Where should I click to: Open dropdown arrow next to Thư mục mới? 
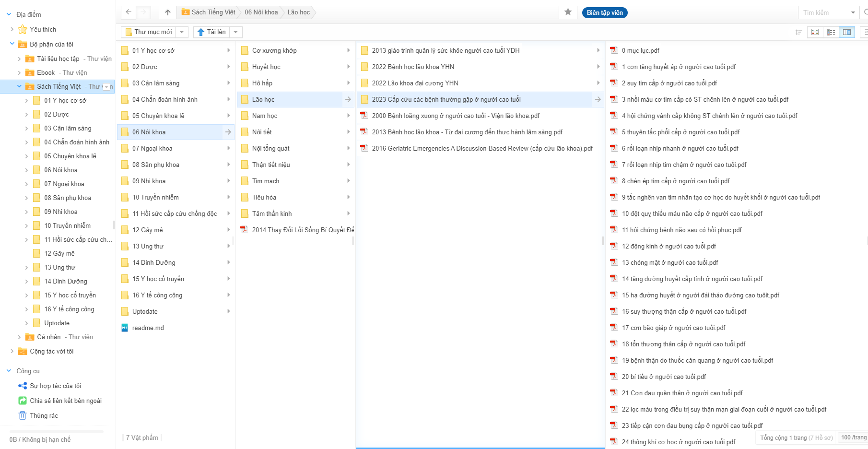tap(181, 32)
